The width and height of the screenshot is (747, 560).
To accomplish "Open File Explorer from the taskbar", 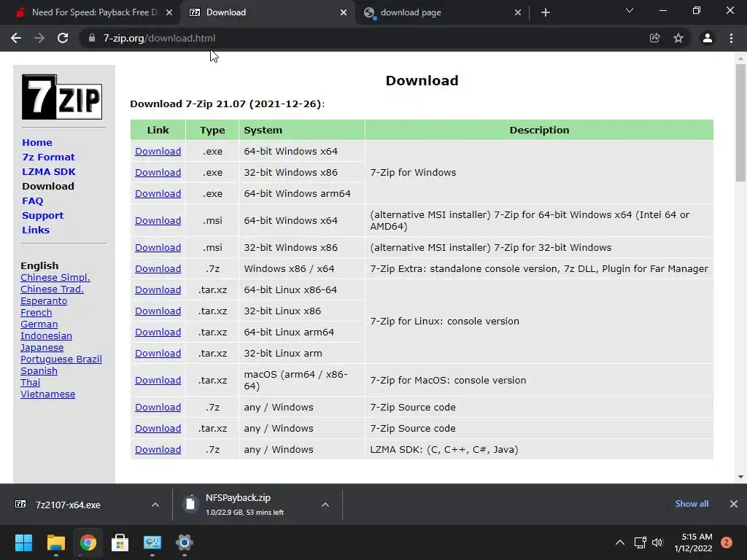I will (55, 542).
